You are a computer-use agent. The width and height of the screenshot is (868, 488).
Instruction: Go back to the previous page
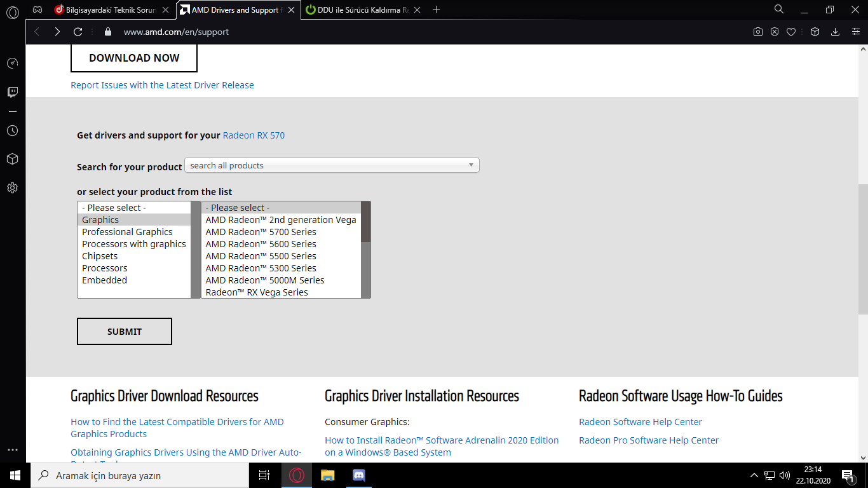pos(37,32)
